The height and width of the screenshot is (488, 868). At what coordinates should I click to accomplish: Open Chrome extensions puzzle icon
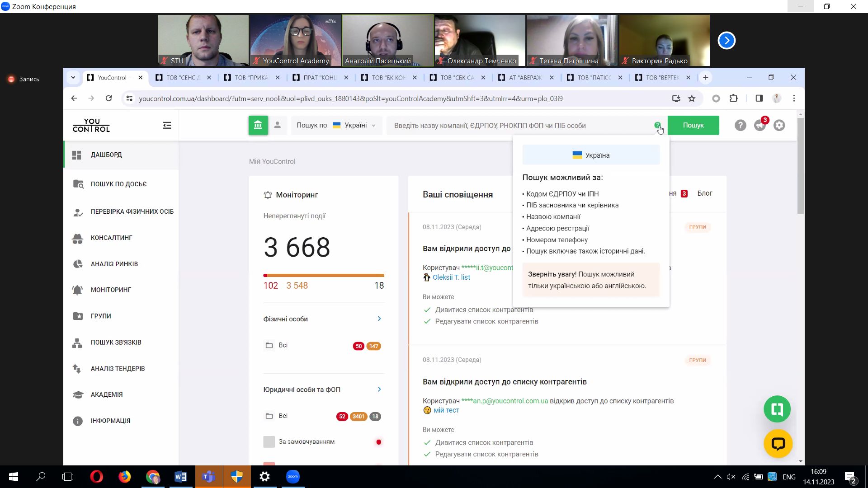pos(733,99)
